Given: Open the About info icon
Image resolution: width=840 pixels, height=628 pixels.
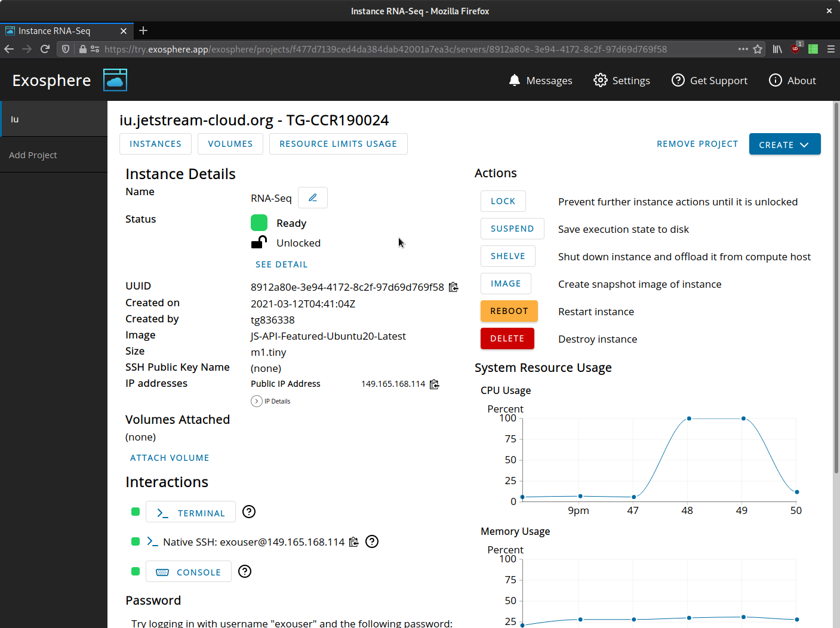Looking at the screenshot, I should (x=776, y=80).
